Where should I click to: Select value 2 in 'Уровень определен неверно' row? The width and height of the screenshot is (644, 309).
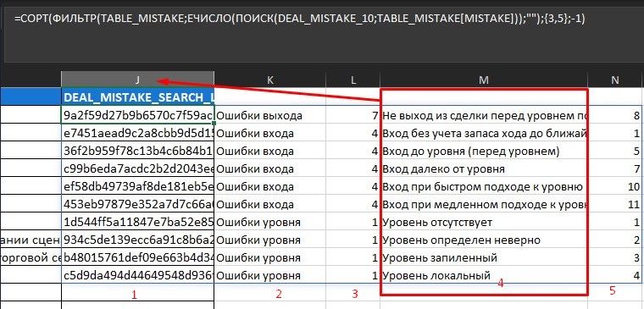pos(615,240)
